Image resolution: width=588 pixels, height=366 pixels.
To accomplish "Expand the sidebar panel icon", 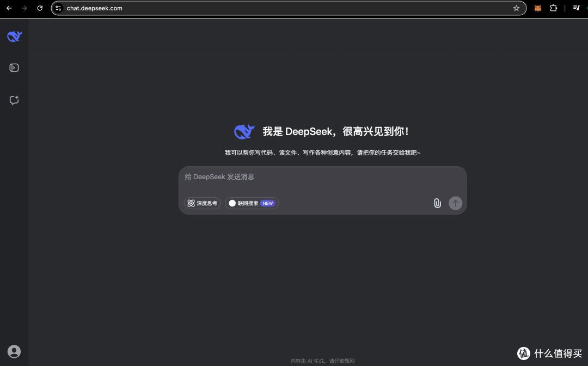I will coord(14,68).
